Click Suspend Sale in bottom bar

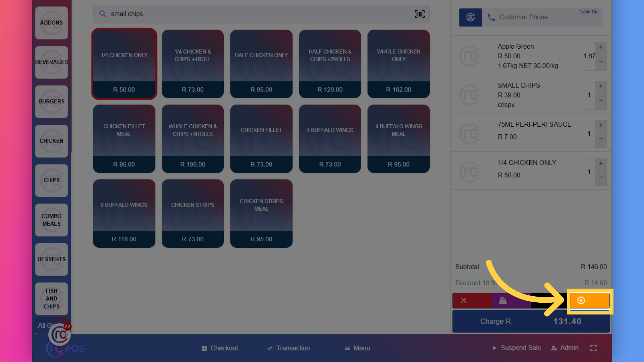coord(517,348)
